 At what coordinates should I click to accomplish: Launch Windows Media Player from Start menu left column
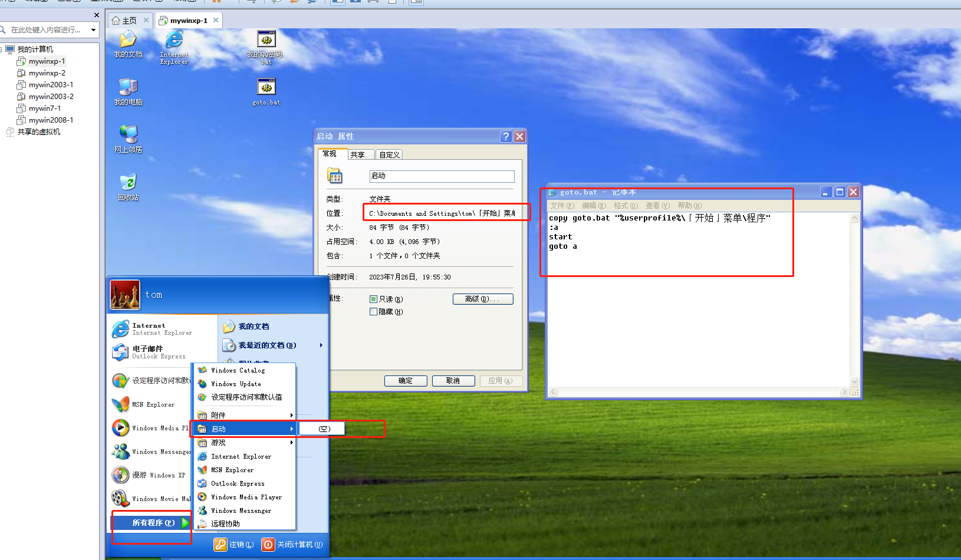(152, 428)
